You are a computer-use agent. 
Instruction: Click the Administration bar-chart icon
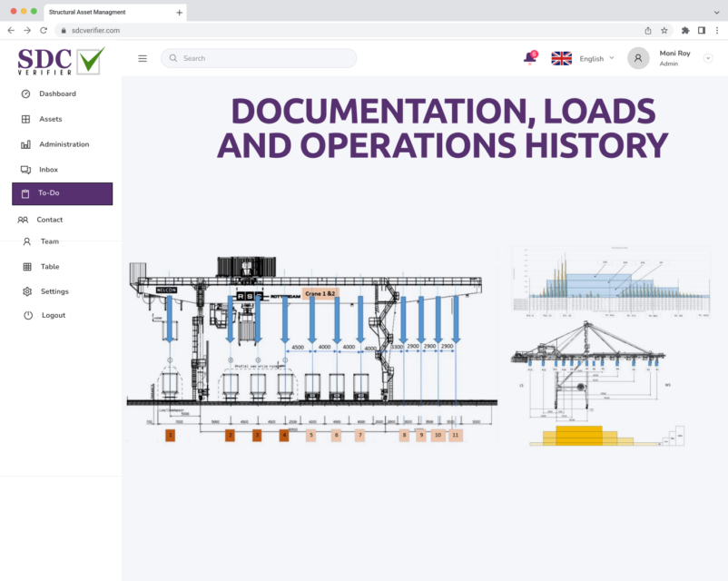[27, 143]
